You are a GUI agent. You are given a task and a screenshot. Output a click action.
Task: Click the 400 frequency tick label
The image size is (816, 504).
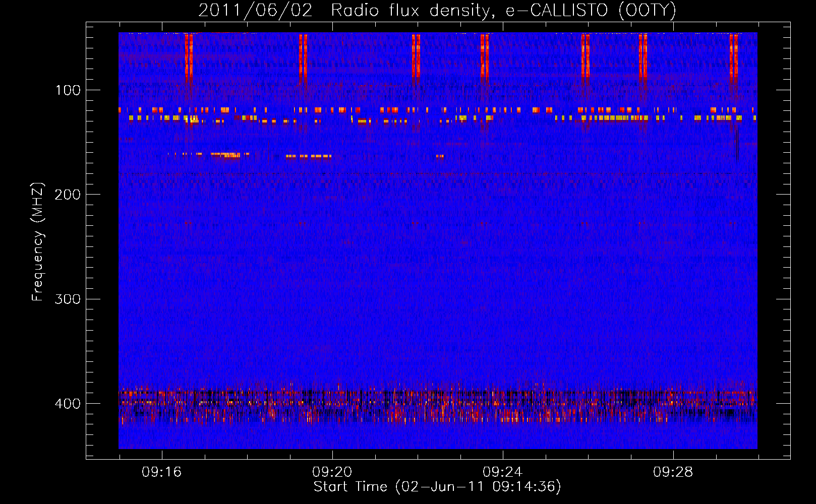[x=68, y=404]
